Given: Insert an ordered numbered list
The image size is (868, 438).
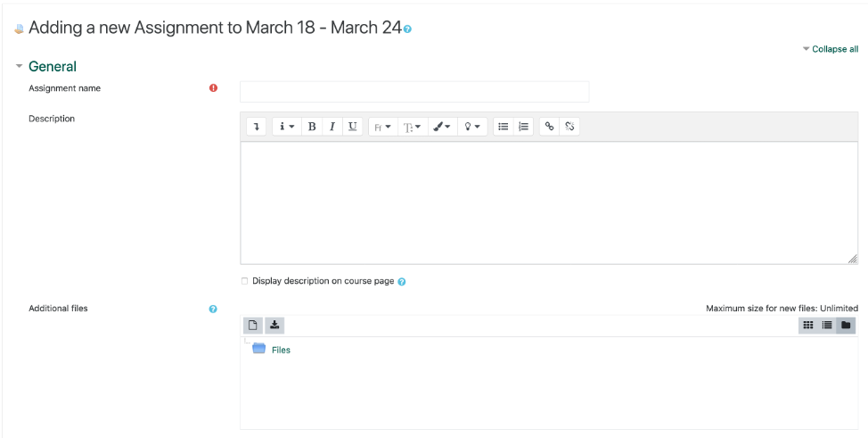Looking at the screenshot, I should (x=524, y=127).
